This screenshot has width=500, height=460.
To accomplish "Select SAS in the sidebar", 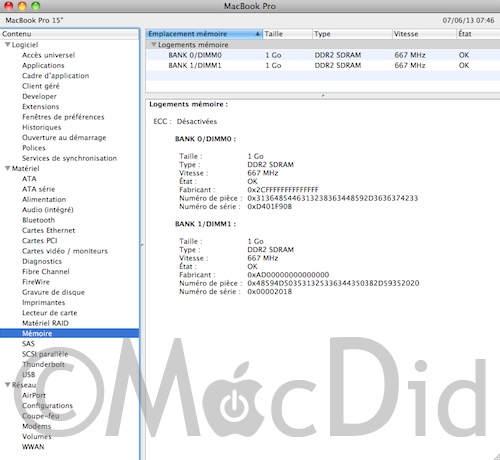I will click(28, 344).
